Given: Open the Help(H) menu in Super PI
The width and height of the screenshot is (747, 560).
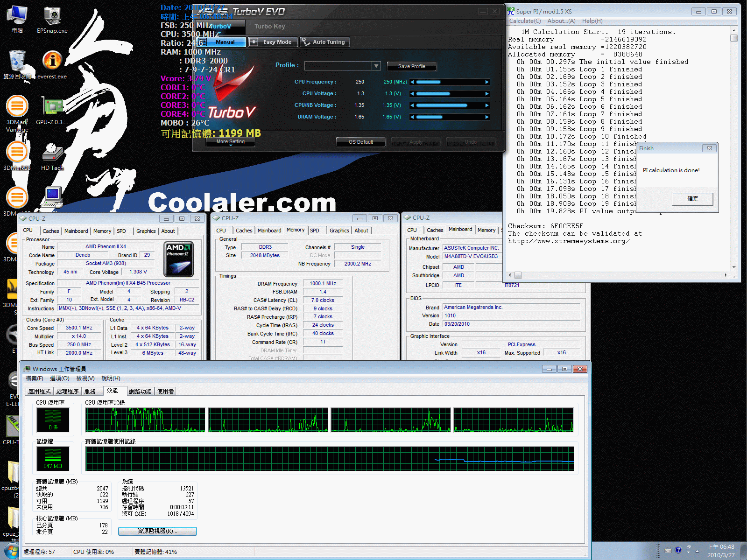Looking at the screenshot, I should (592, 21).
